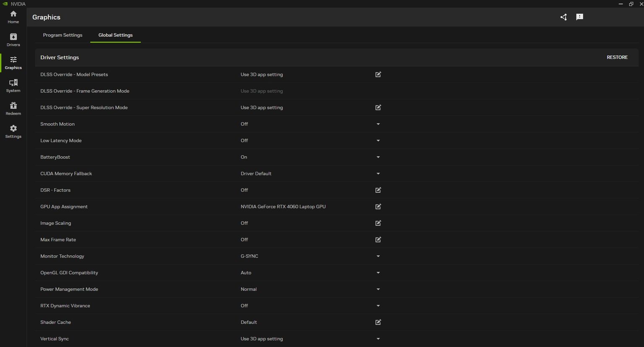Click the 'Driver Settings' heading
This screenshot has height=347, width=644.
click(60, 57)
